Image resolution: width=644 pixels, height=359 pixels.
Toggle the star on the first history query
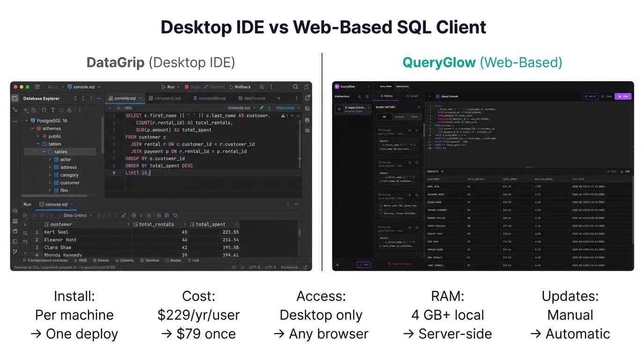tap(410, 130)
